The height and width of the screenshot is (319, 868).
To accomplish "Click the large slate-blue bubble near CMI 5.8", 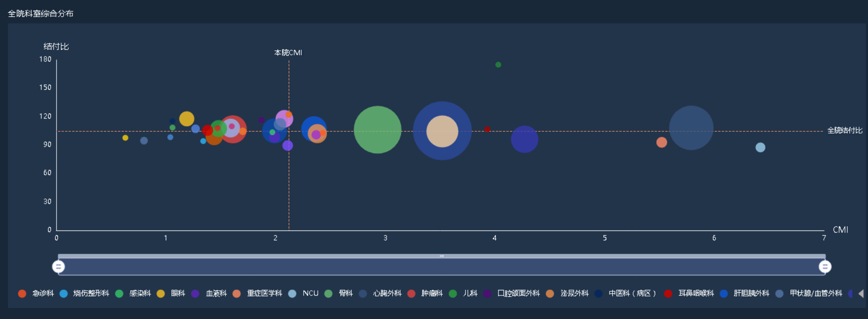I will (x=691, y=128).
